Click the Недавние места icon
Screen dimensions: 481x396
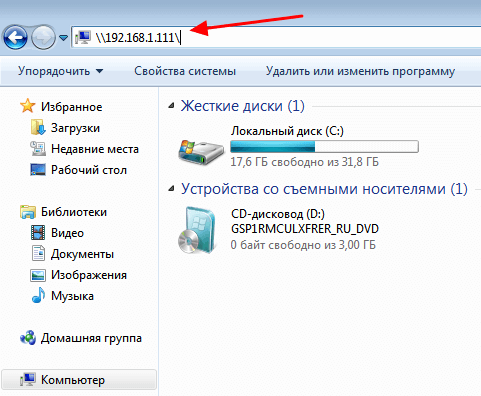(38, 148)
